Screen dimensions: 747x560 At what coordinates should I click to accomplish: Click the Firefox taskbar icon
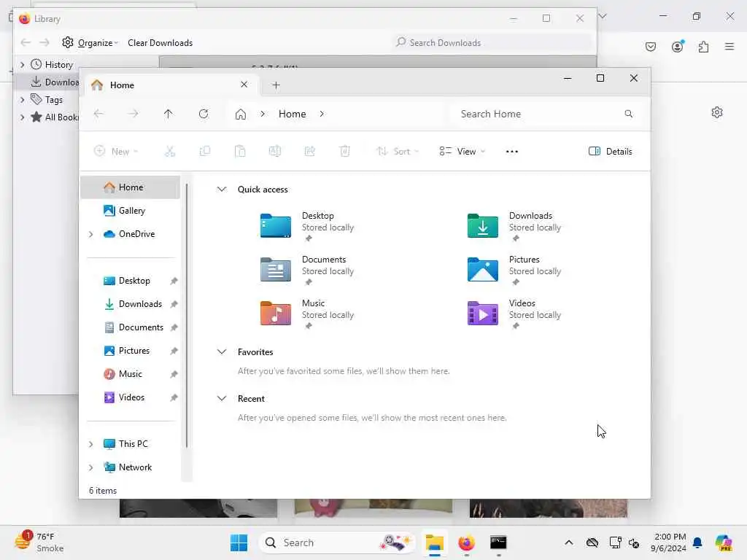(466, 542)
